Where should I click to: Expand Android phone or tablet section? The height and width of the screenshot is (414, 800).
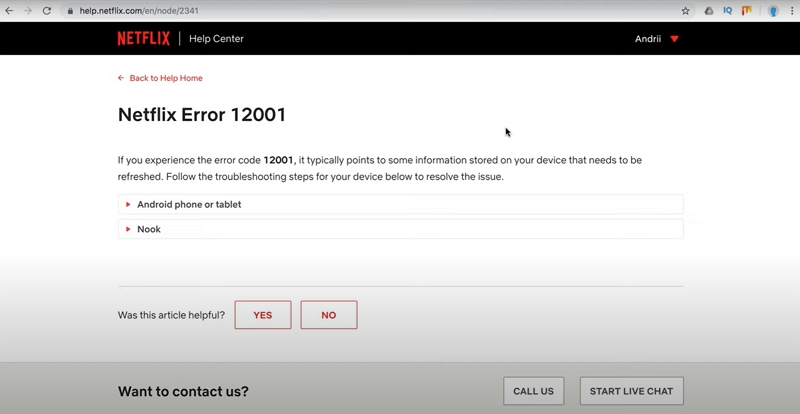(401, 204)
